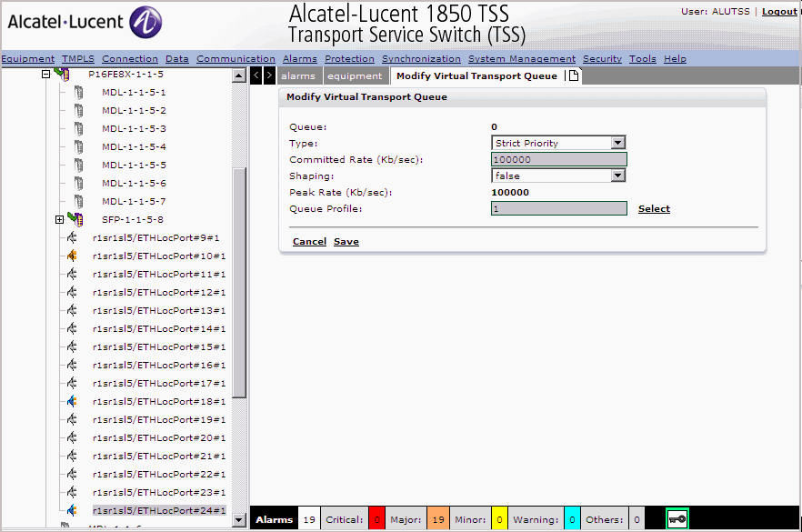Viewport: 802px width, 532px height.
Task: Click the port icon for ETHLocPort#22#1
Action: [x=72, y=474]
